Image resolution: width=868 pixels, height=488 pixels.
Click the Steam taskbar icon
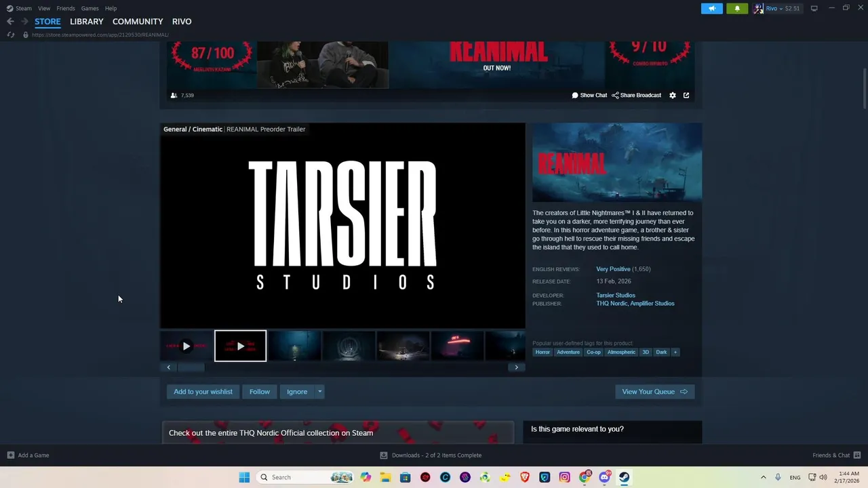pyautogui.click(x=625, y=477)
